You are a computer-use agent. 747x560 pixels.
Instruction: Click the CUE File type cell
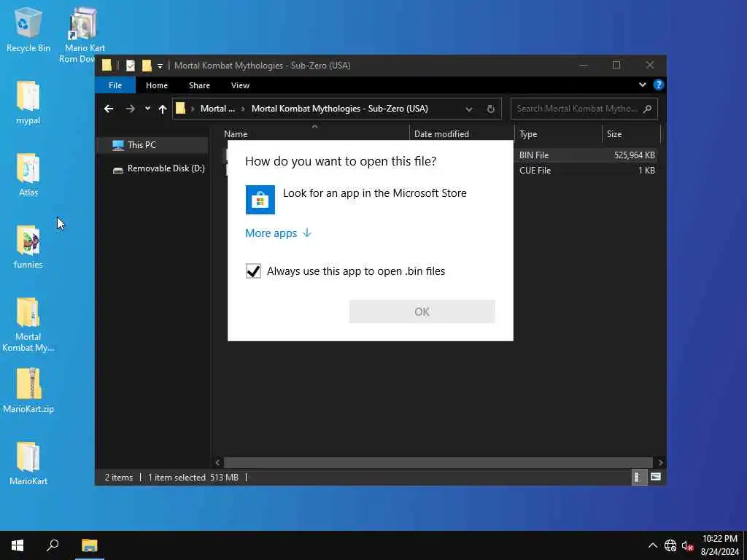pos(535,171)
